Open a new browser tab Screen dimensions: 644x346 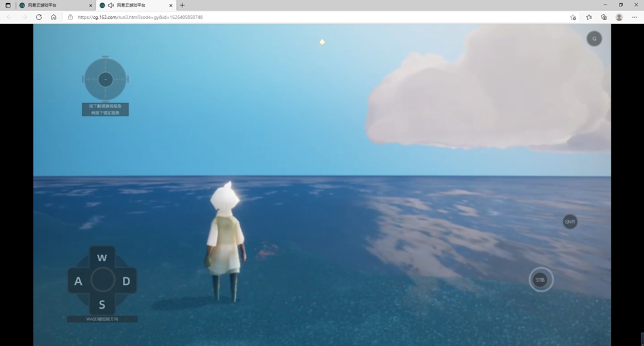182,5
